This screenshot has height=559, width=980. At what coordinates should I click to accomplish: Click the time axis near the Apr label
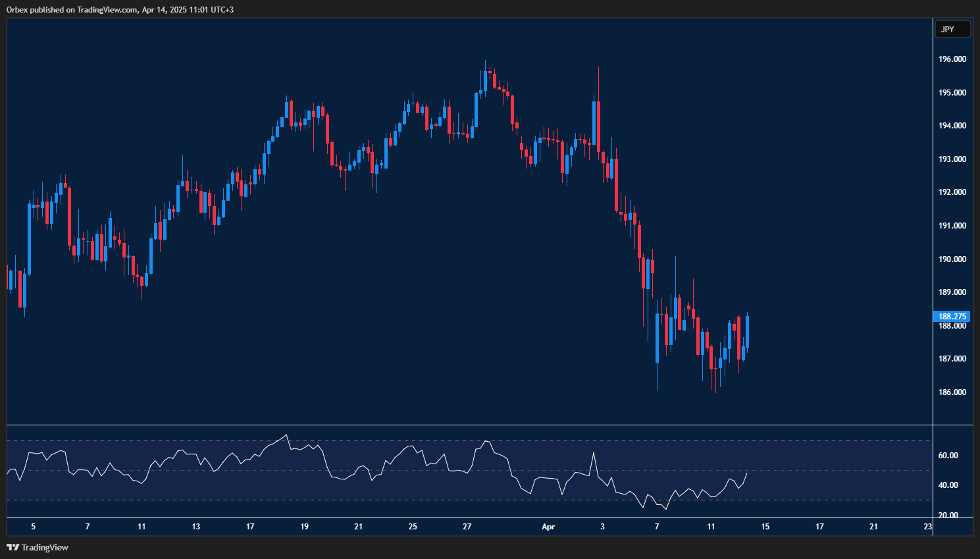548,527
